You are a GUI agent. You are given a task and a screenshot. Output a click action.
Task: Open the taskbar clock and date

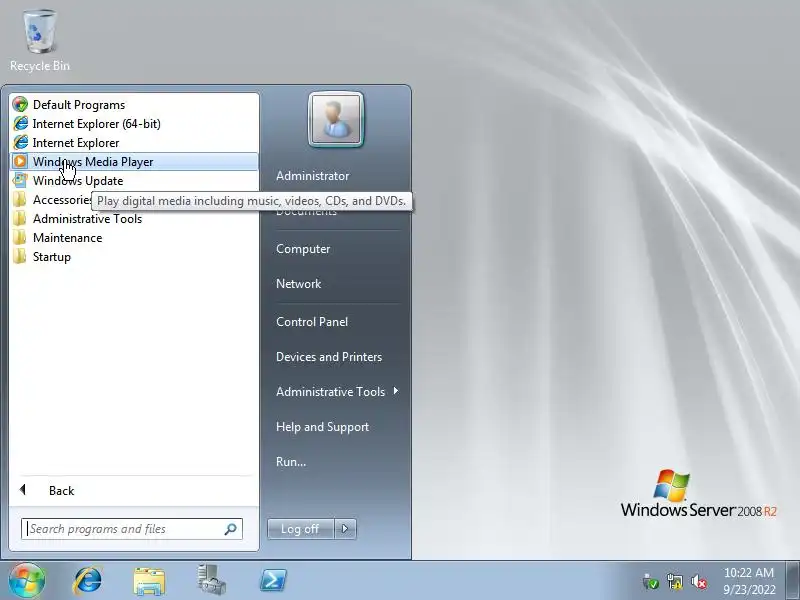point(749,581)
